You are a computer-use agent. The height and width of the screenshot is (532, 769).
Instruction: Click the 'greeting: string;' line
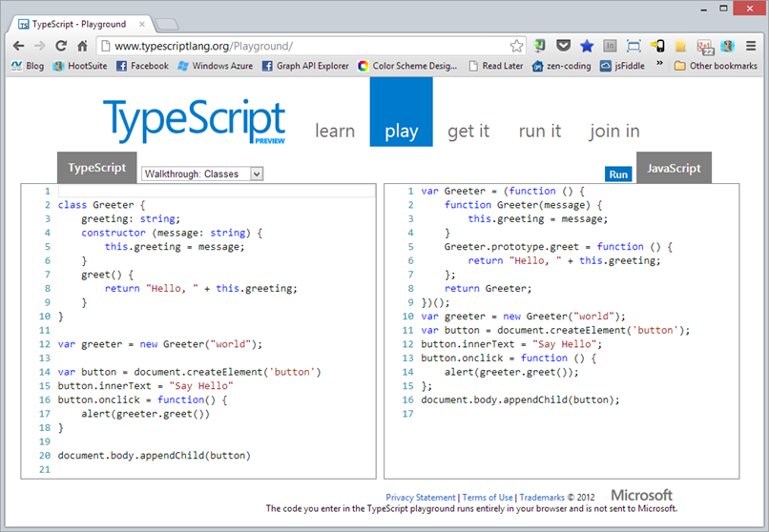[131, 219]
